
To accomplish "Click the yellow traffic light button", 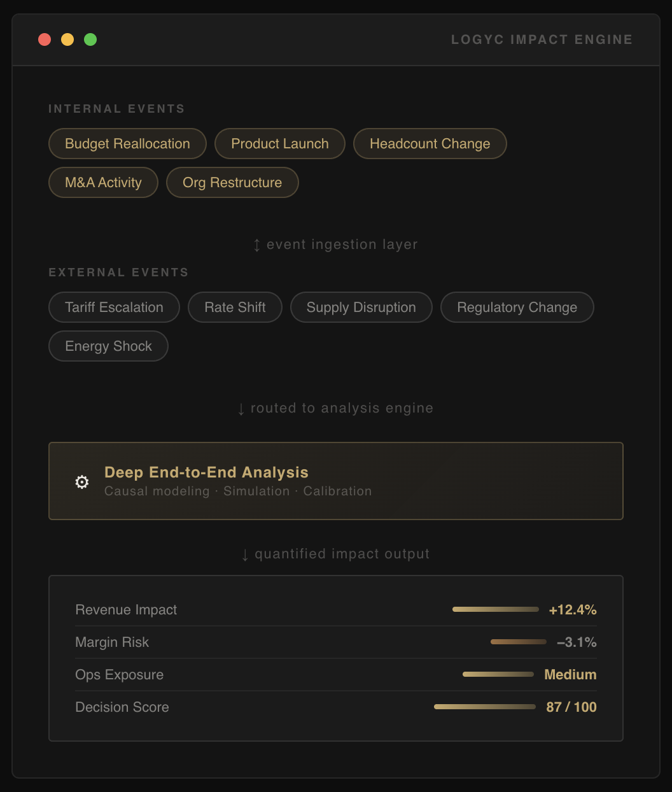I will [67, 39].
